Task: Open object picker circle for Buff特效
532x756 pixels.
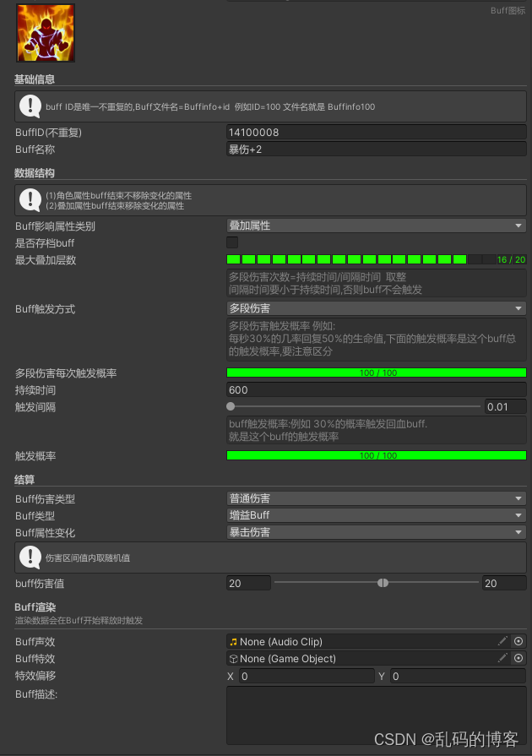Action: [x=518, y=658]
